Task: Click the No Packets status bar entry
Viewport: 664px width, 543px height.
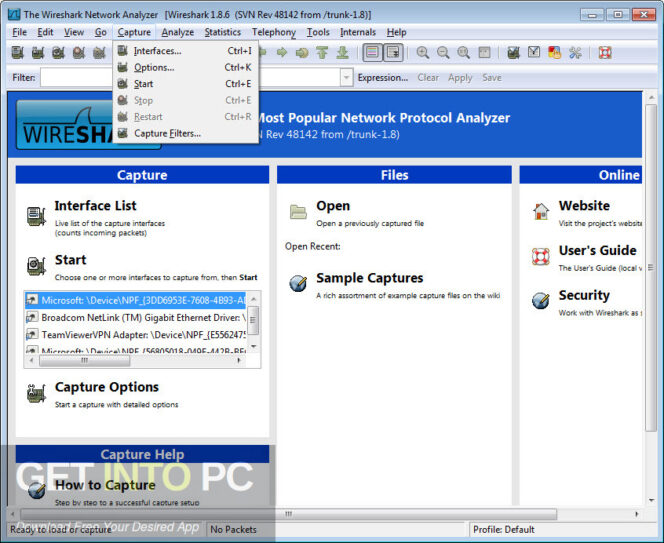Action: (233, 529)
